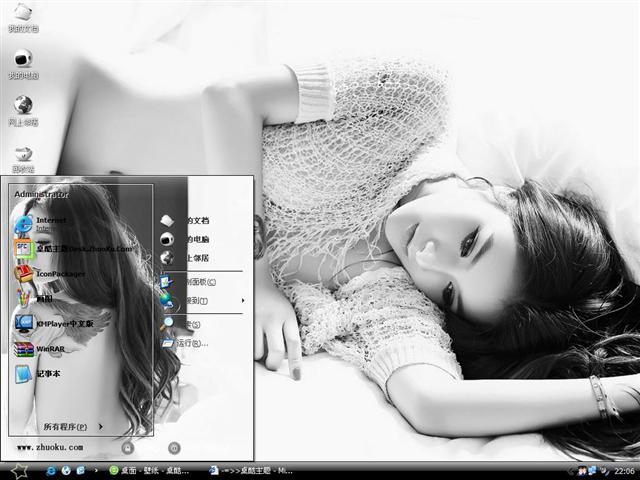
Task: Launch Internet Explorer from quick launch bar
Action: pyautogui.click(x=51, y=471)
